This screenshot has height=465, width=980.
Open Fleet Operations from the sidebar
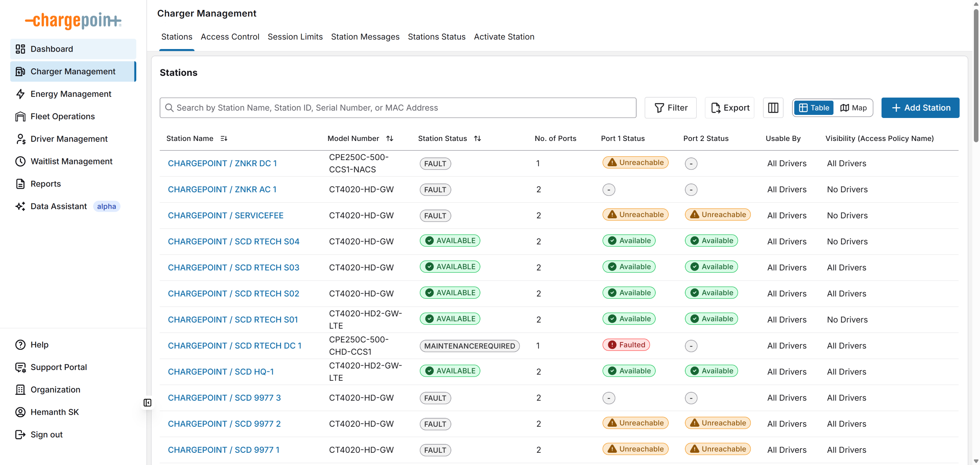[62, 116]
